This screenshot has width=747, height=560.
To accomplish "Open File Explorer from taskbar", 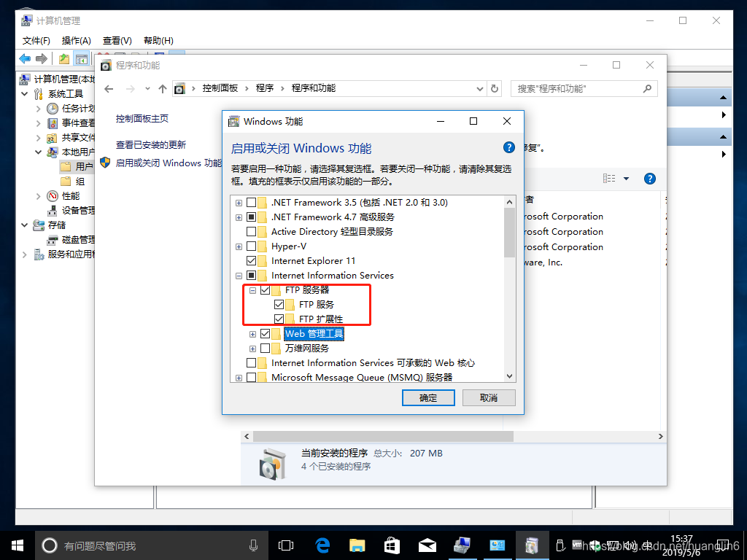I will coord(357,545).
